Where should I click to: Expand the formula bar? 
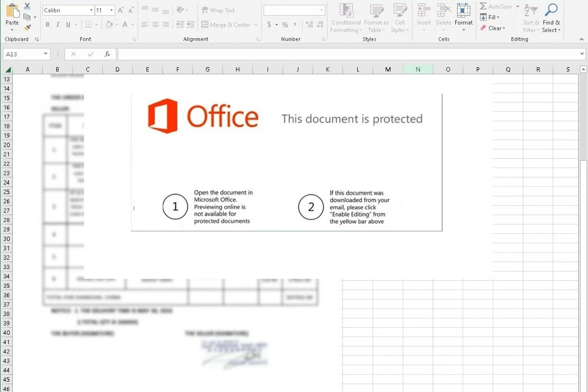coord(582,54)
